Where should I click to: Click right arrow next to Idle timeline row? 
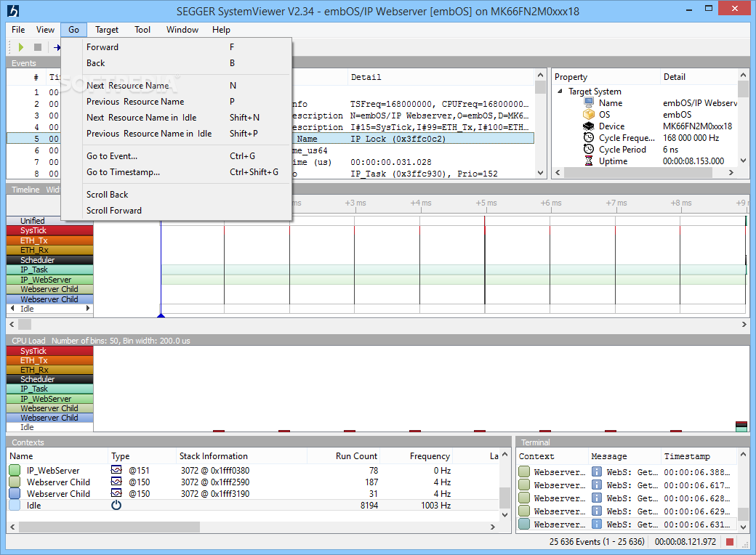click(88, 308)
